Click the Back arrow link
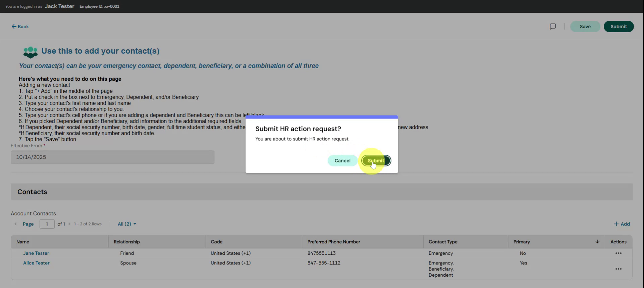Viewport: 644px width, 288px height. [20, 27]
